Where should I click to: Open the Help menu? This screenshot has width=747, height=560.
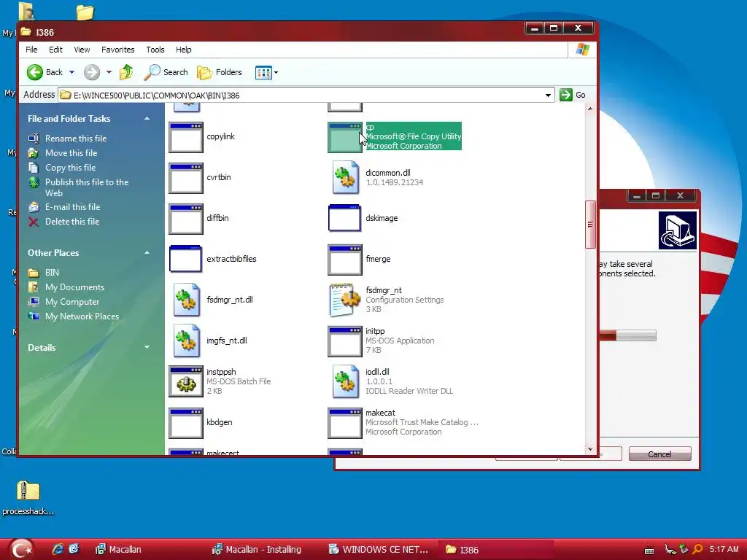(x=183, y=50)
